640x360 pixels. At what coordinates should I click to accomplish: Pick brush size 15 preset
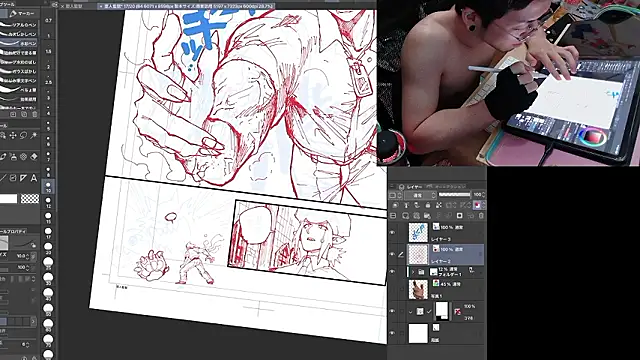pyautogui.click(x=48, y=217)
